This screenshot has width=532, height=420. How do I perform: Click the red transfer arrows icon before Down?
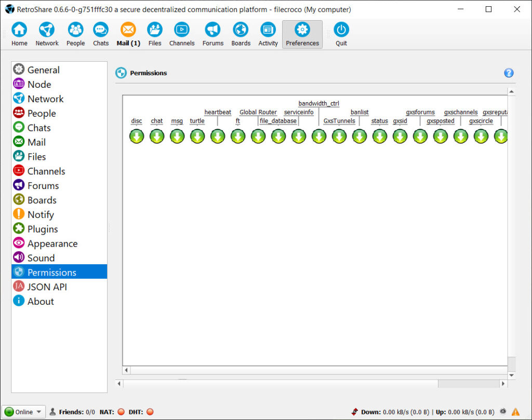[x=354, y=412]
